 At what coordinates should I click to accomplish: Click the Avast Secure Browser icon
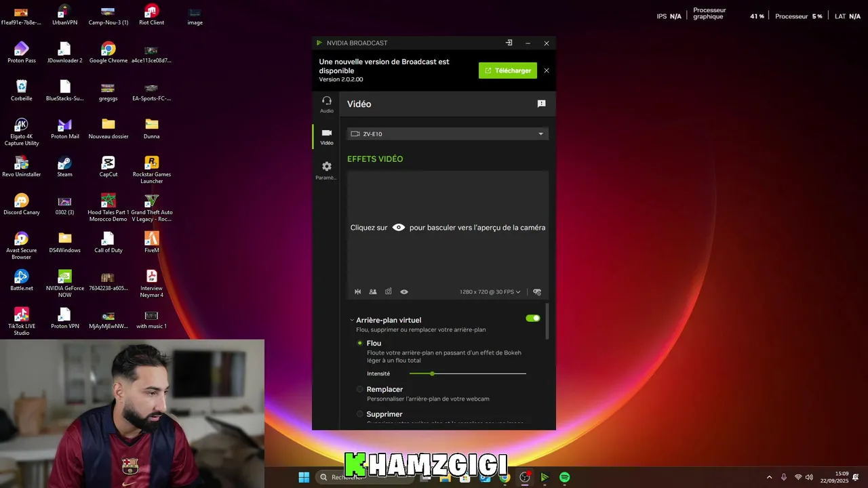click(22, 246)
